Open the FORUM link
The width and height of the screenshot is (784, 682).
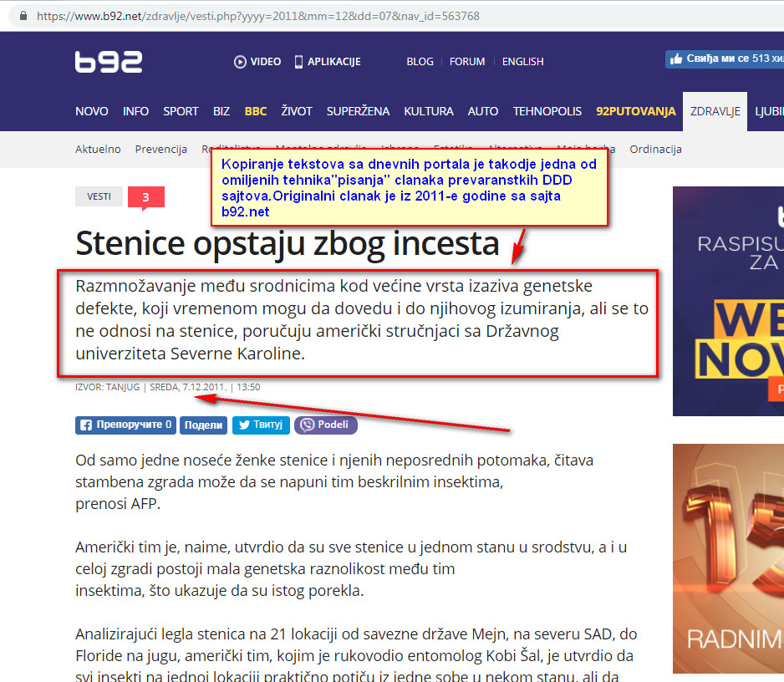point(467,62)
